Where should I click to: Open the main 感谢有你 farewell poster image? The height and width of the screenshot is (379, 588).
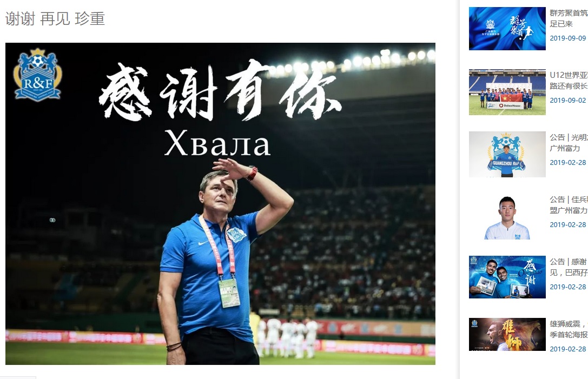(220, 204)
